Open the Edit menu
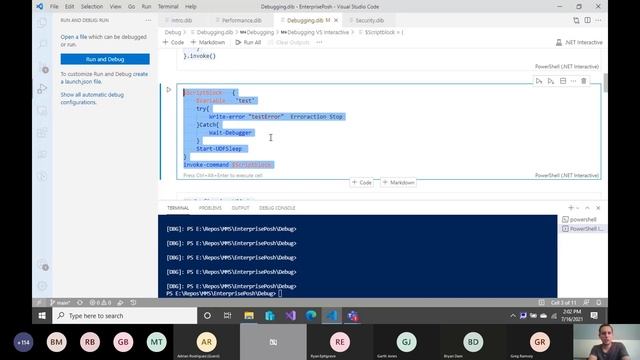The height and width of the screenshot is (360, 640). (69, 7)
